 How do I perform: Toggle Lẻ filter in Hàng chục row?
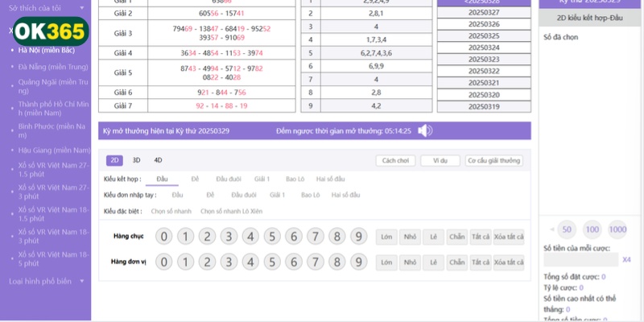pyautogui.click(x=434, y=236)
